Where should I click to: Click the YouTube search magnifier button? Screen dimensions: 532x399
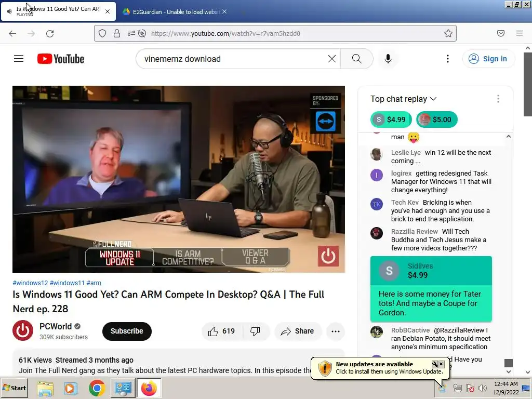tap(356, 59)
